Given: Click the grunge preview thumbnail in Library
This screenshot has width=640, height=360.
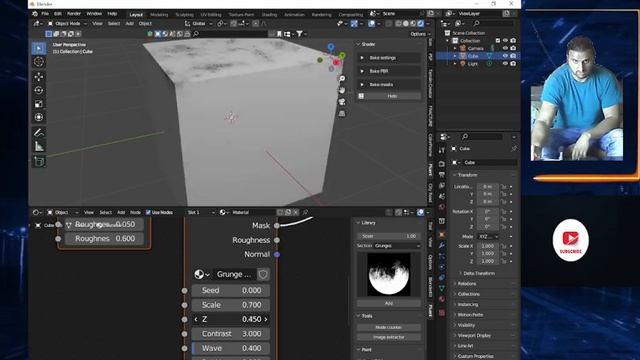Looking at the screenshot, I should [x=389, y=274].
